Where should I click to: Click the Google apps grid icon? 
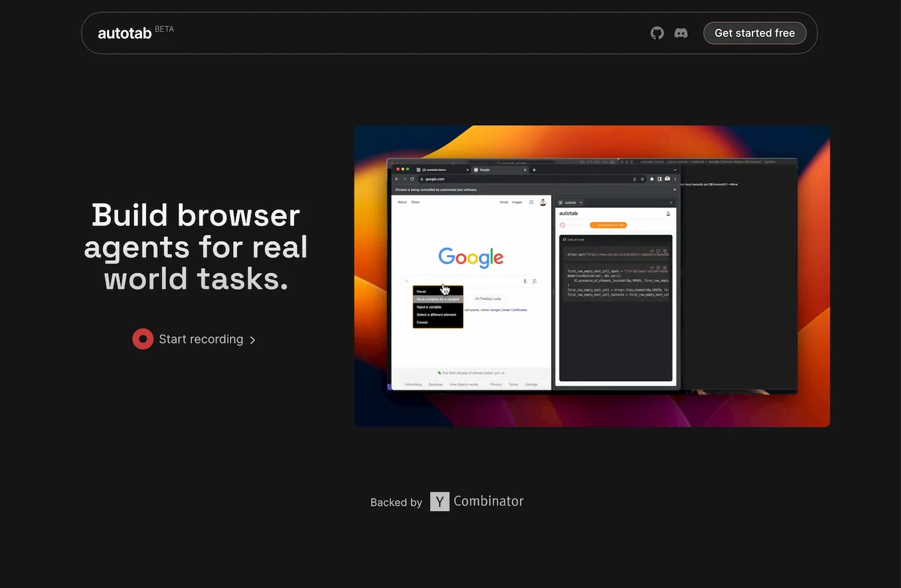[x=532, y=202]
